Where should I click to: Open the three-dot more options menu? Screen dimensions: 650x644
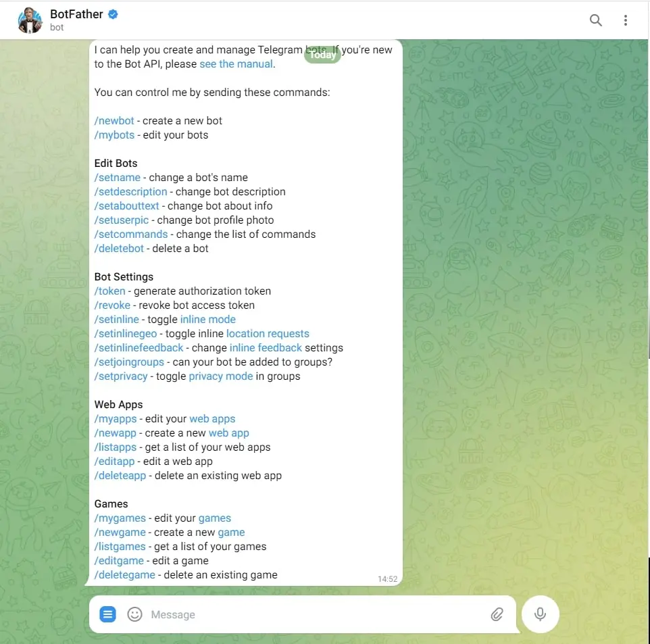pos(626,20)
